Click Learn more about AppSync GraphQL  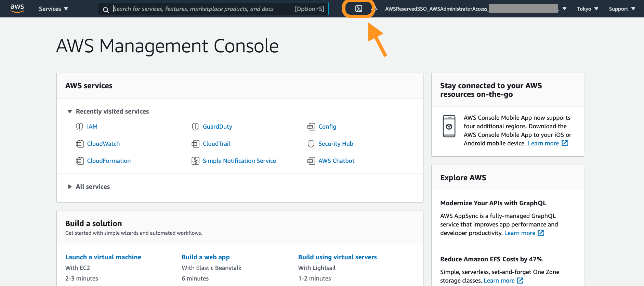tap(520, 233)
